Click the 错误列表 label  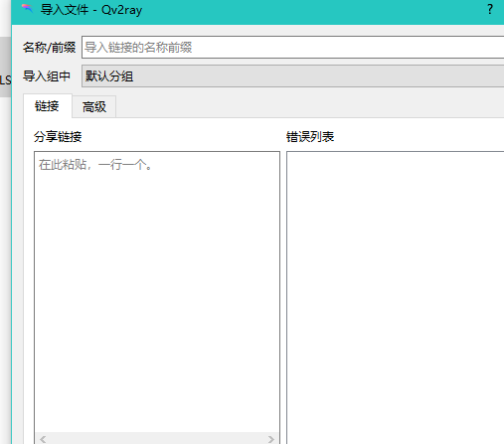coord(310,137)
